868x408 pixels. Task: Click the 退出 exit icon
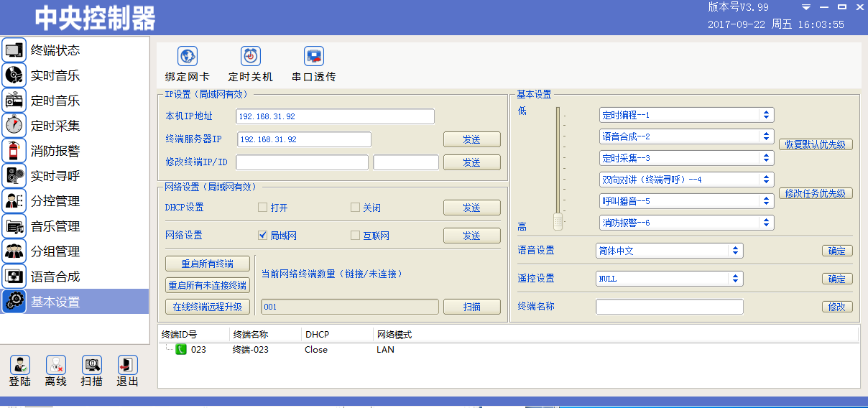pyautogui.click(x=128, y=364)
